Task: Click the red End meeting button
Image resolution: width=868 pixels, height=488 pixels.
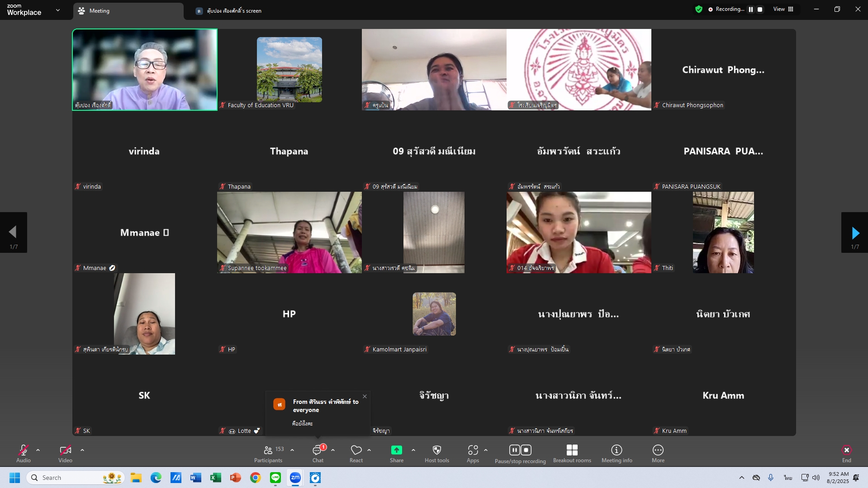Action: [846, 454]
